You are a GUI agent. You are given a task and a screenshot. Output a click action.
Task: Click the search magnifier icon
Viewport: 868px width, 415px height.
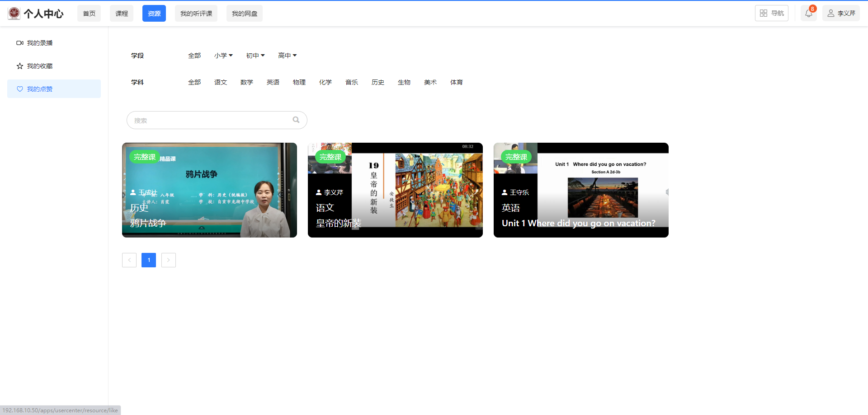tap(296, 120)
